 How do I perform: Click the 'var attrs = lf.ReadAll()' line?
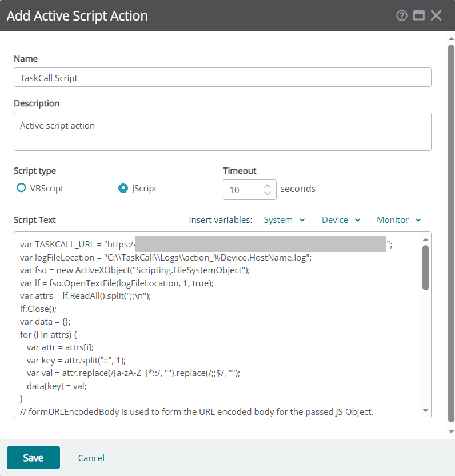tap(85, 295)
